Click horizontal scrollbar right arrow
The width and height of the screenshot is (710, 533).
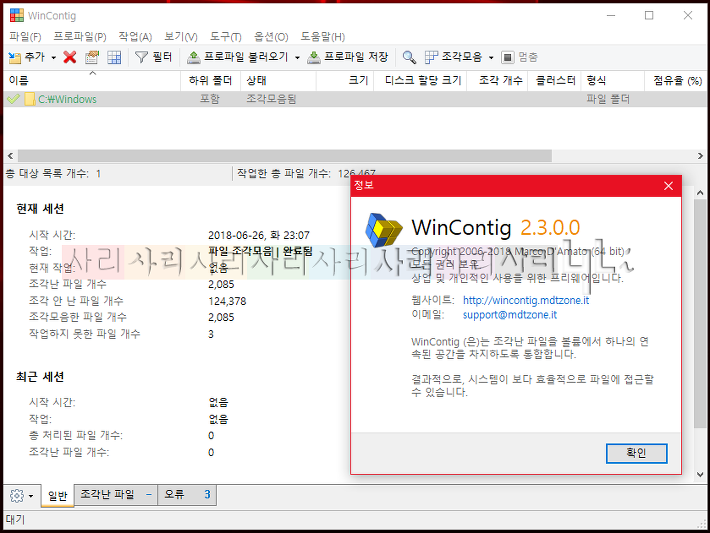[700, 156]
